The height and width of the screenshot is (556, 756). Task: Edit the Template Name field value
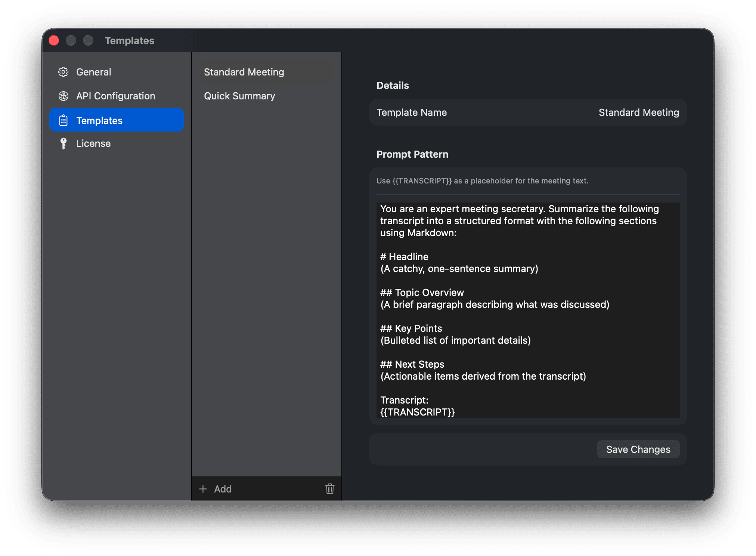click(x=638, y=112)
